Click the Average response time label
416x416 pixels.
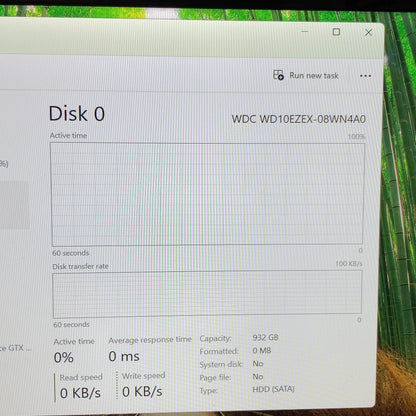coord(150,340)
